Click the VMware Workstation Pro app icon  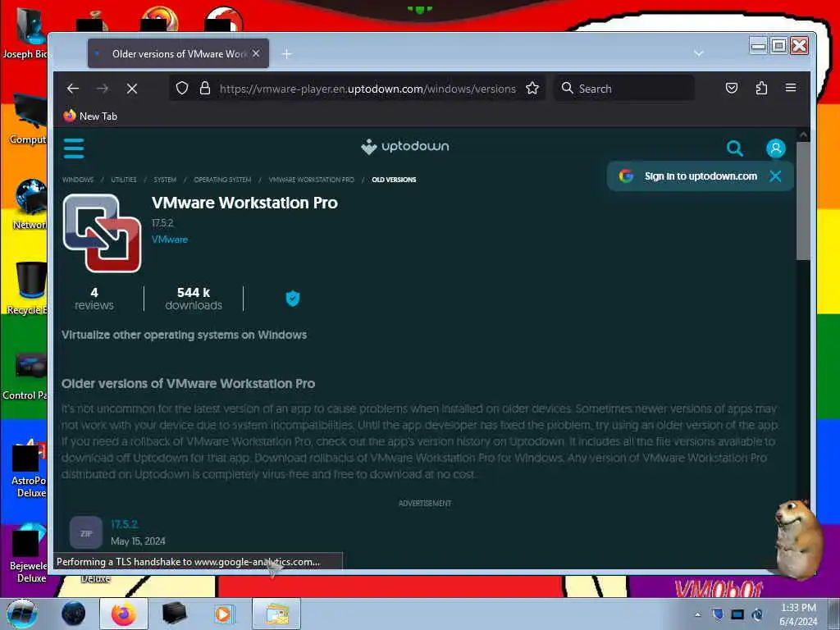pos(102,233)
